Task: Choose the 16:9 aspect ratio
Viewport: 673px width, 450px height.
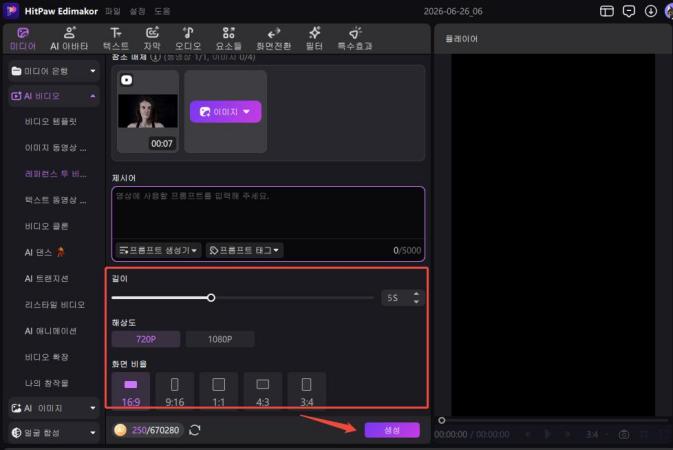Action: pos(131,391)
